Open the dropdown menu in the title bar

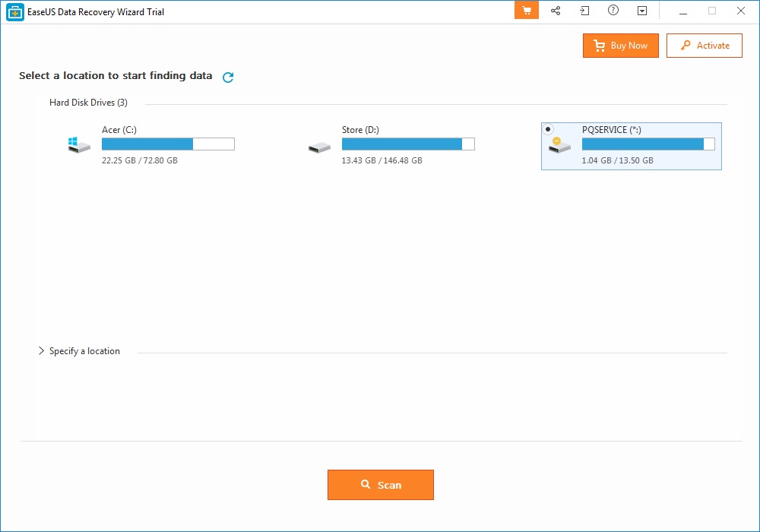point(642,11)
